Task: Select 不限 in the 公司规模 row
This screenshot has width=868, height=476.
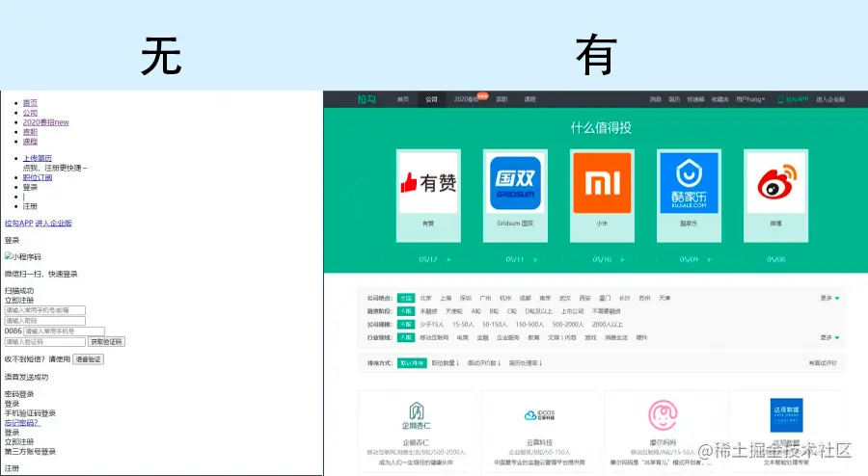Action: pyautogui.click(x=406, y=325)
